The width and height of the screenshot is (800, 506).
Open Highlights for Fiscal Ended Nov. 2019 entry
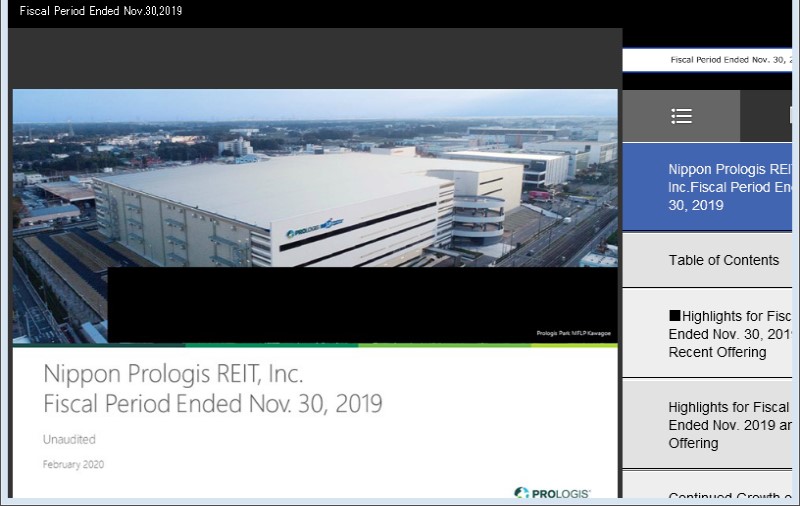707,424
